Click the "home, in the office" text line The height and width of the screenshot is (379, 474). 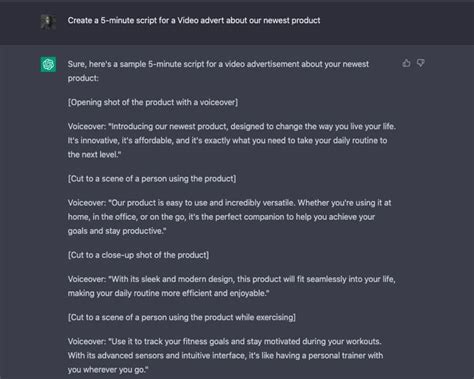221,217
